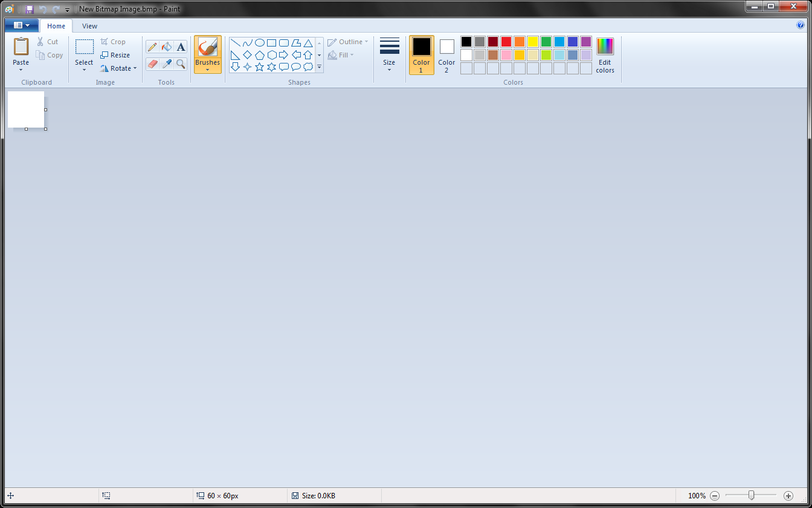This screenshot has width=812, height=508.
Task: Activate the Color 2 selector
Action: [x=446, y=54]
